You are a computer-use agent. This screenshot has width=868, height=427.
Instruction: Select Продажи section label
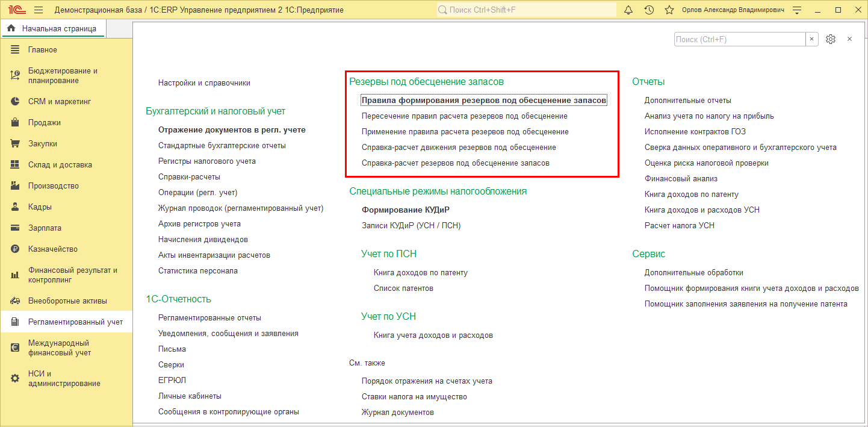45,123
